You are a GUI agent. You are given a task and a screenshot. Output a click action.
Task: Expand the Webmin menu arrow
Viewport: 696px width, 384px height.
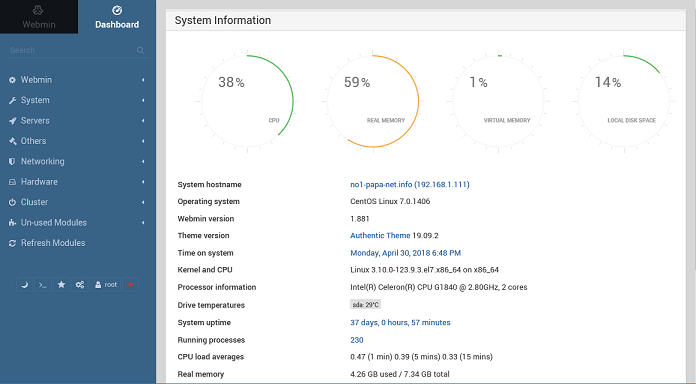pyautogui.click(x=143, y=80)
